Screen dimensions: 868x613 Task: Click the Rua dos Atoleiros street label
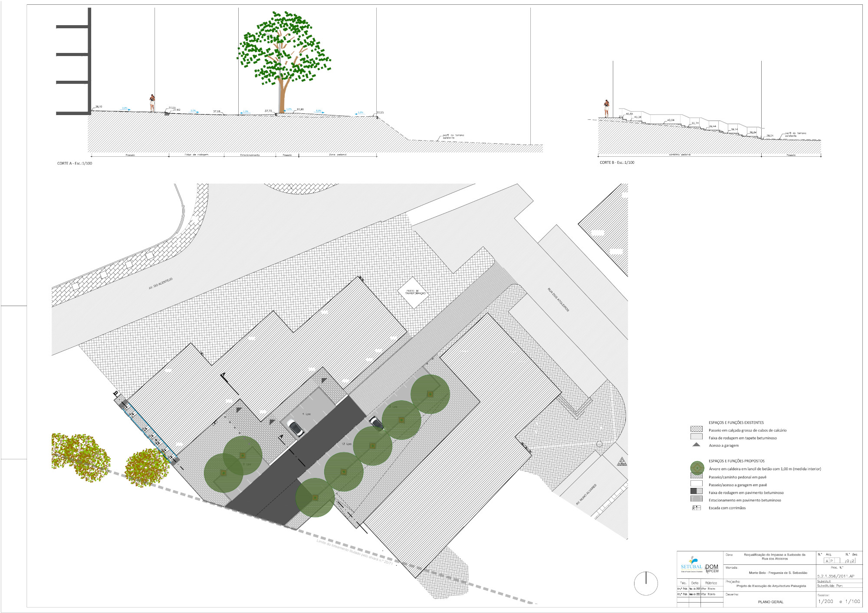point(558,300)
